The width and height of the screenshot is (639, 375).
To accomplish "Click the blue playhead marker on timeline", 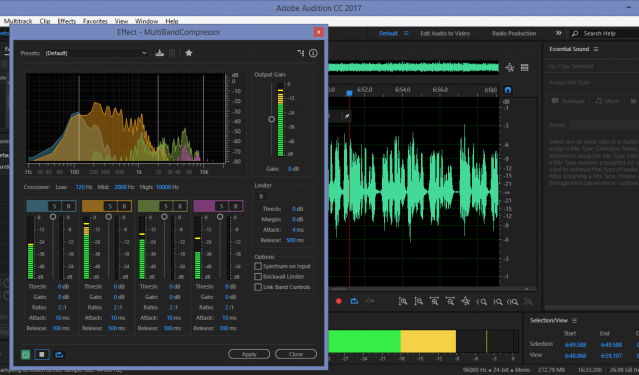I will (349, 93).
